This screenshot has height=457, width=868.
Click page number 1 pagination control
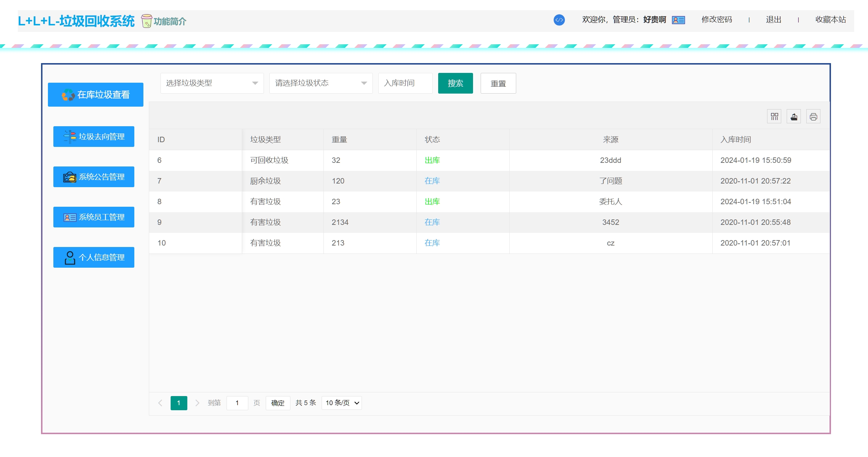tap(179, 403)
